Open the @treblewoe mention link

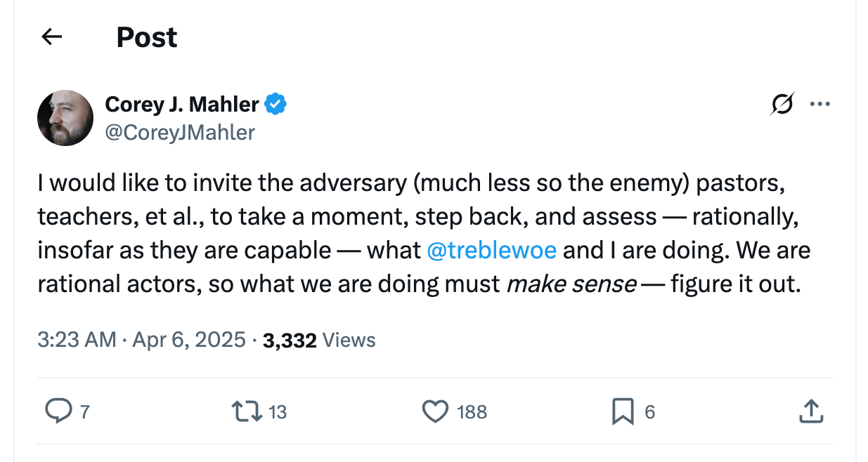(x=491, y=251)
